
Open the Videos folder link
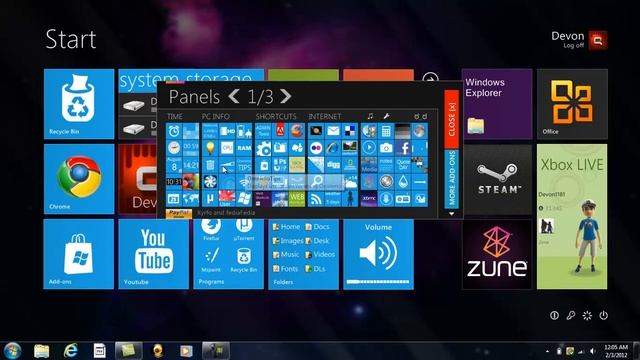[x=320, y=254]
